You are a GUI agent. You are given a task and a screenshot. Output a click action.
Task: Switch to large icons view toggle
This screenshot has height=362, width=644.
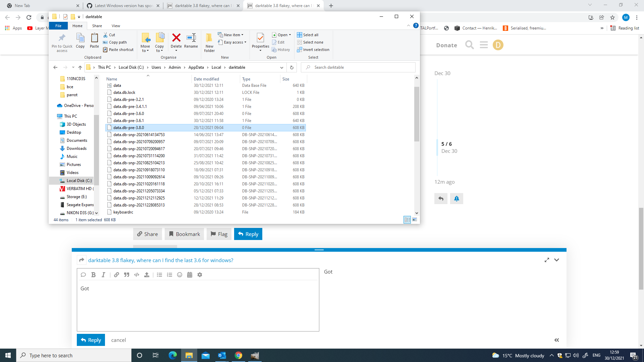(x=415, y=220)
